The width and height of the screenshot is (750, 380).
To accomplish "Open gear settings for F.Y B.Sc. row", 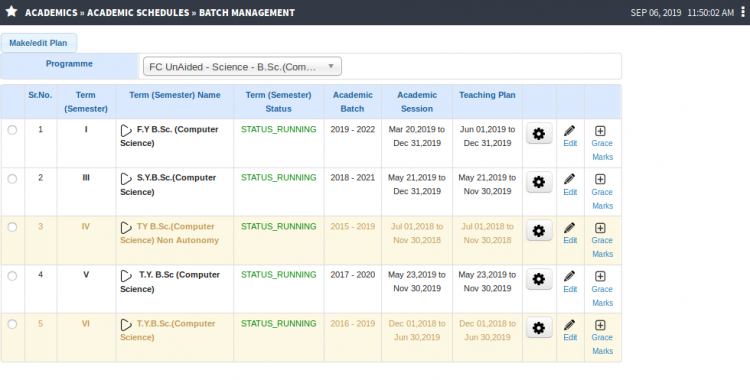I will coord(539,134).
